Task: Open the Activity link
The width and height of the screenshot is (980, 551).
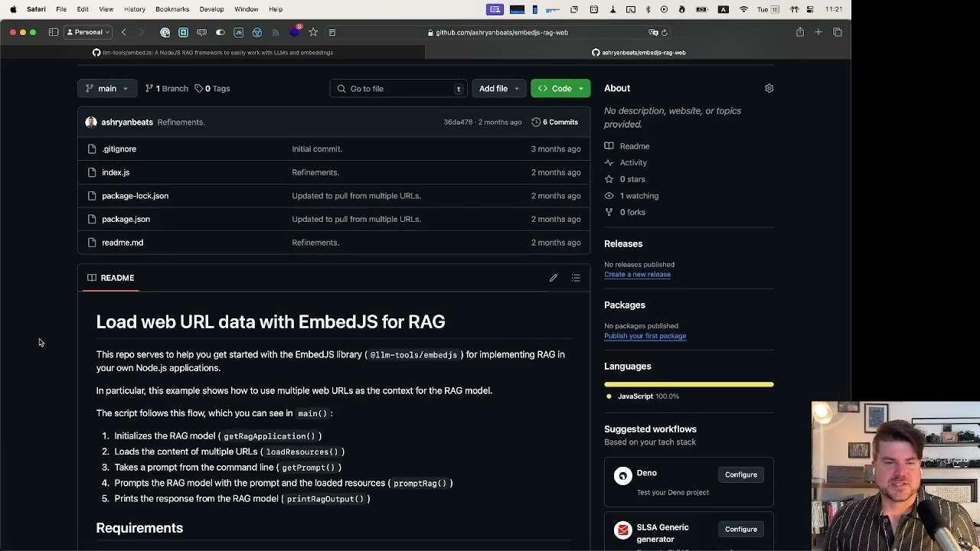Action: point(626,162)
